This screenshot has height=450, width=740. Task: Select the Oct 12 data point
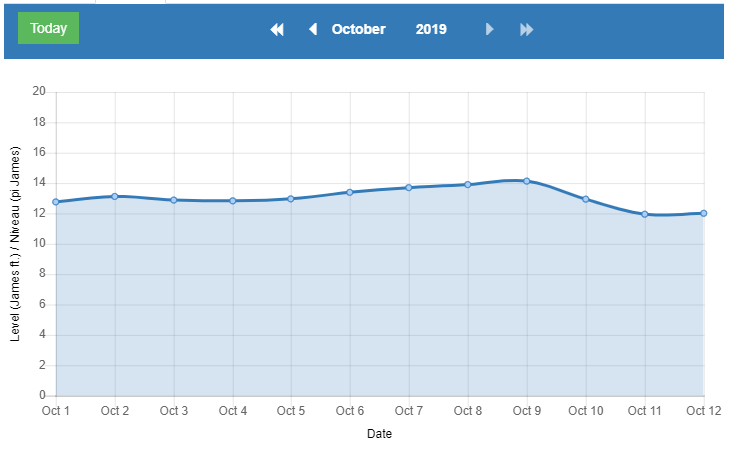click(704, 213)
